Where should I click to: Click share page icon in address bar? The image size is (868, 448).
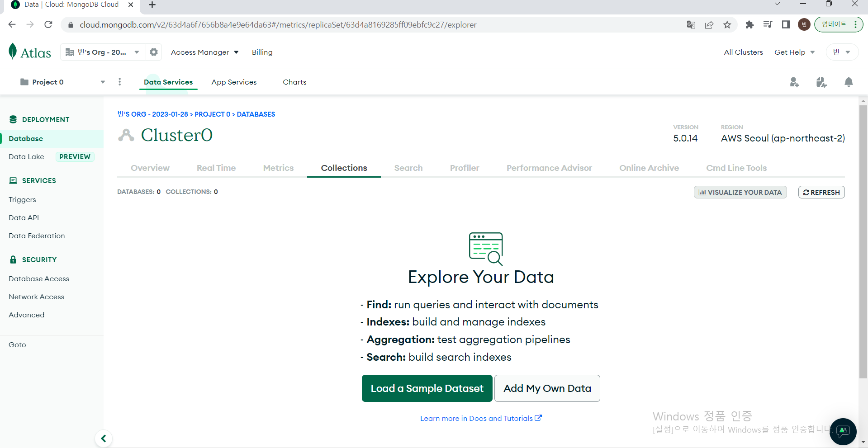pos(709,24)
